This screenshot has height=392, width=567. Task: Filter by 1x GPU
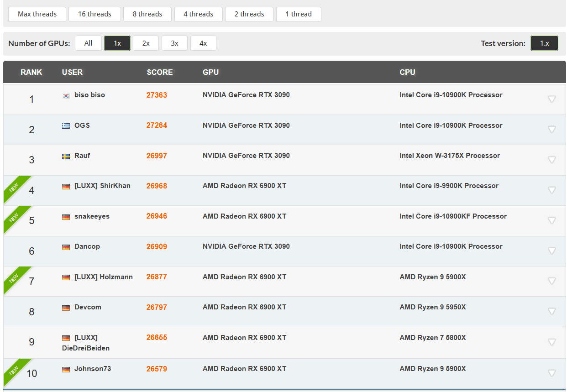tap(117, 43)
